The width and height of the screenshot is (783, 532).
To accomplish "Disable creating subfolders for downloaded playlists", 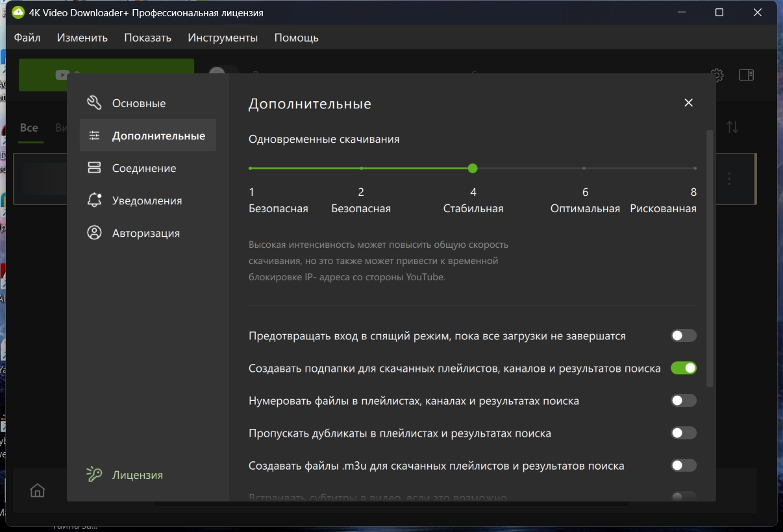I will 683,368.
